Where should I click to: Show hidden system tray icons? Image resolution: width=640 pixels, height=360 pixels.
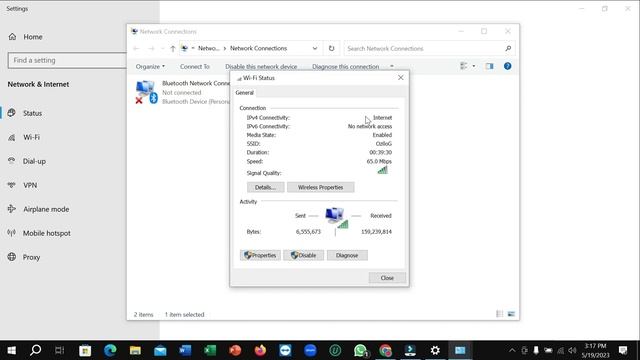(512, 350)
